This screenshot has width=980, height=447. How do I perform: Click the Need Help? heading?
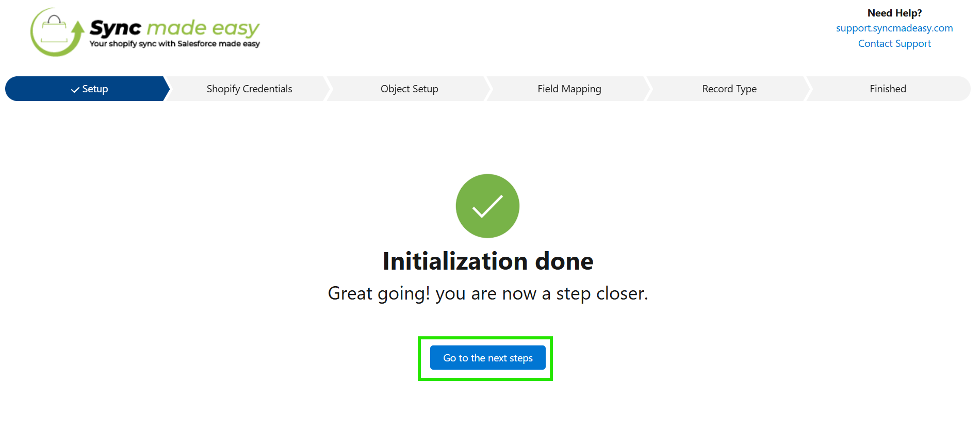[894, 13]
